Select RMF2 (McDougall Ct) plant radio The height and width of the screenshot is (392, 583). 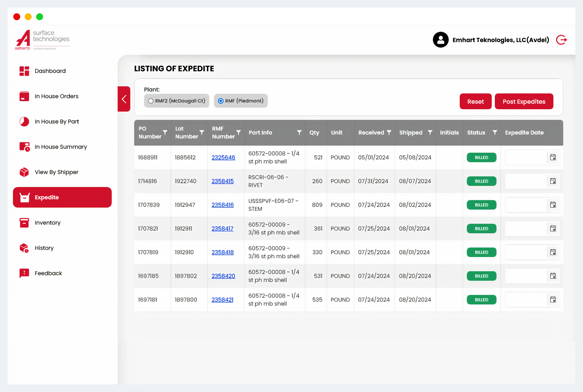click(151, 101)
